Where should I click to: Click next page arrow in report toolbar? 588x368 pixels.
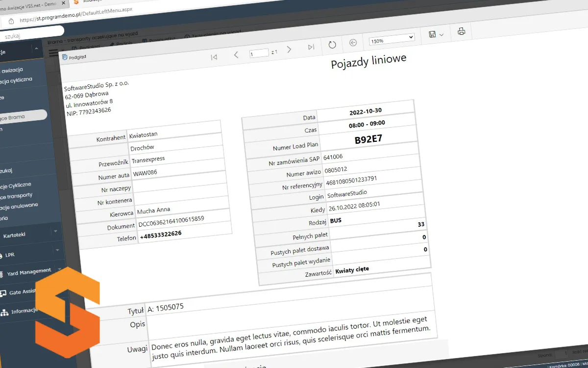pyautogui.click(x=289, y=49)
